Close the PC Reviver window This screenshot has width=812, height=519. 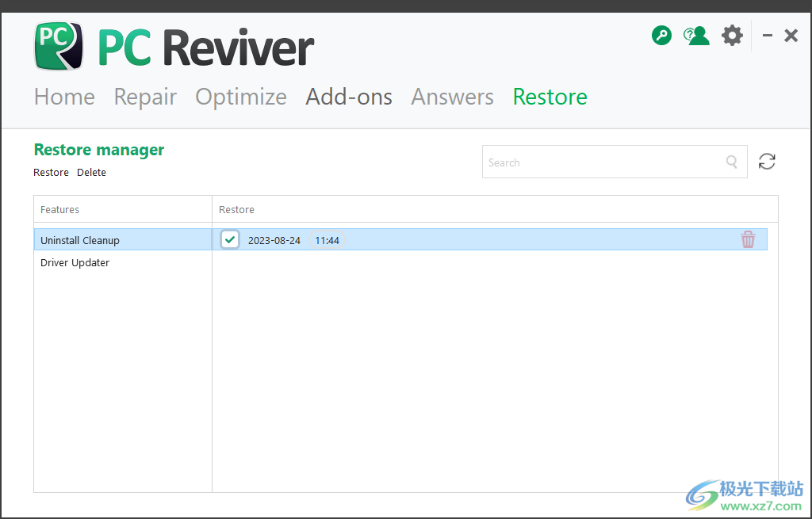click(x=791, y=36)
